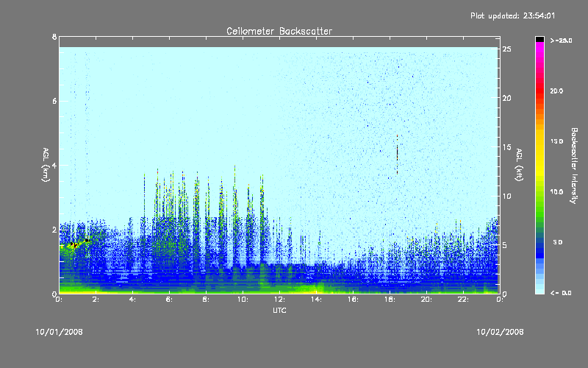Click the '22:' hour tick on UTC axis
588x368 pixels.
tap(464, 300)
